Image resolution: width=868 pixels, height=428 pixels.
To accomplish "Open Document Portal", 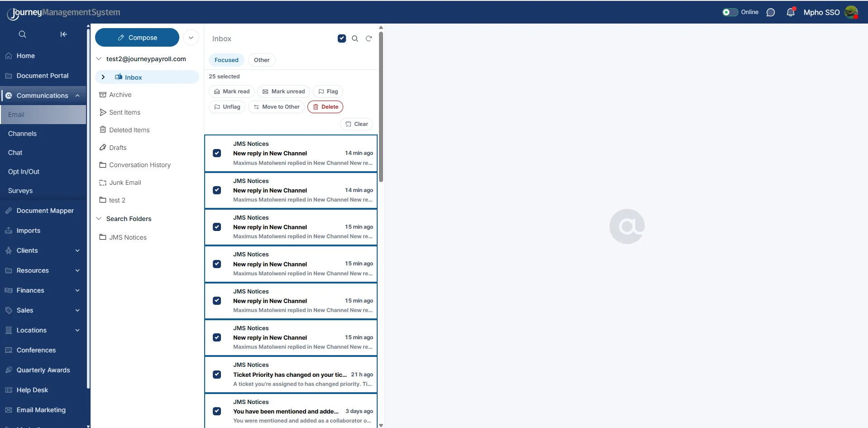I will (43, 76).
